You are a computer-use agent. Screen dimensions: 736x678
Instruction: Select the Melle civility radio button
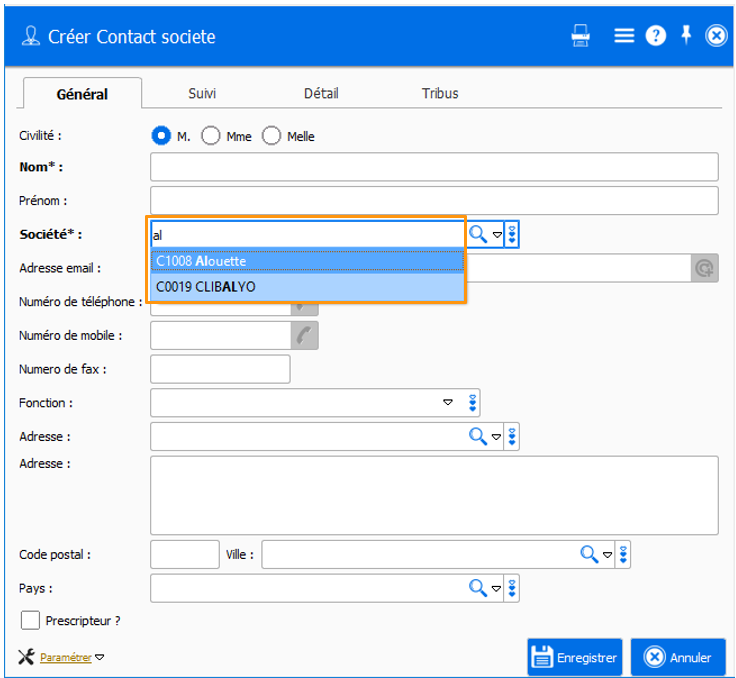(271, 136)
